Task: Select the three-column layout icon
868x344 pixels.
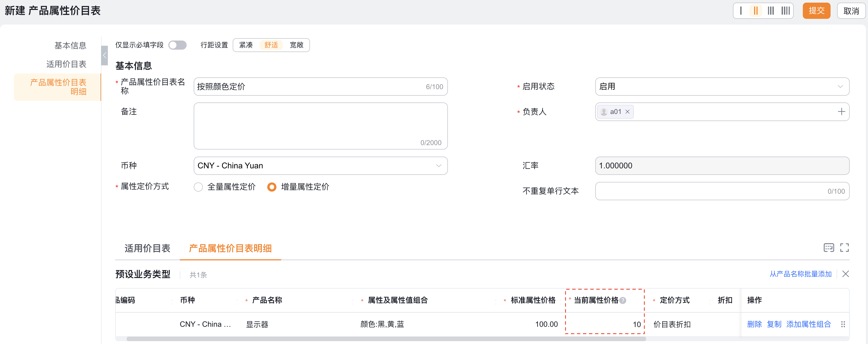Action: pos(771,11)
